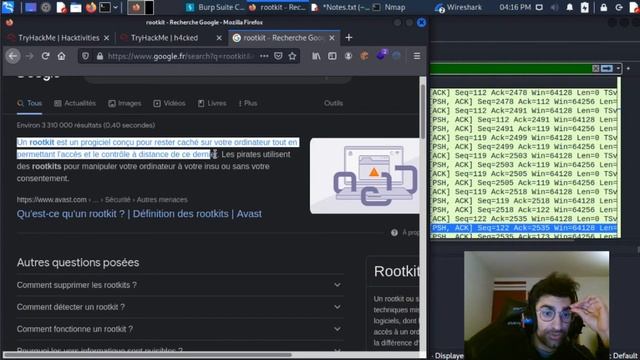Switch to the Burp Suite taskbar window

coord(215,7)
